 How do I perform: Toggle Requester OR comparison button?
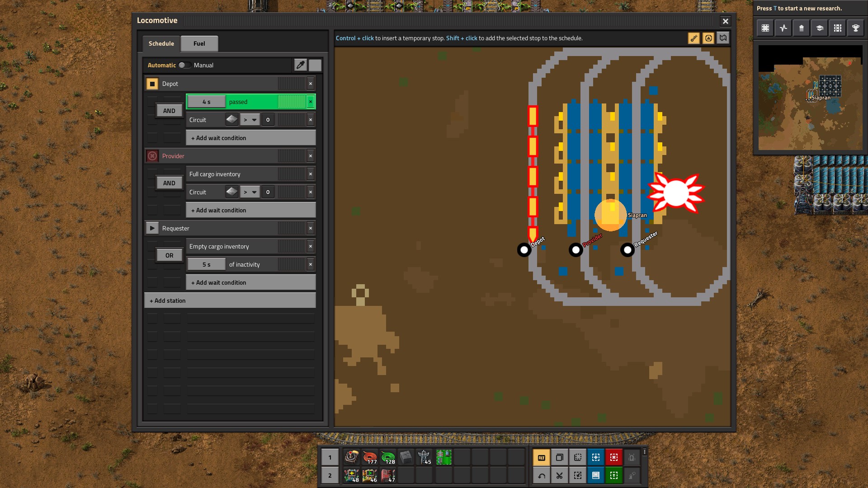click(x=169, y=255)
